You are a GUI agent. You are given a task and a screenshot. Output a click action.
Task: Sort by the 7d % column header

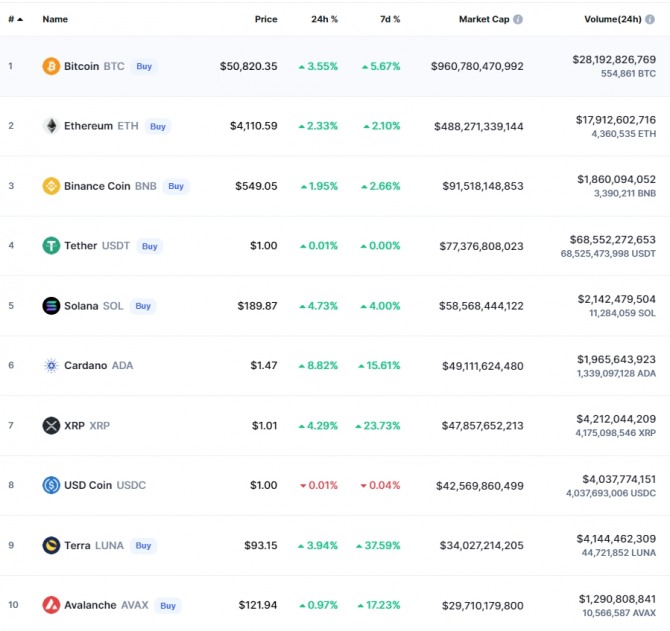pos(390,19)
